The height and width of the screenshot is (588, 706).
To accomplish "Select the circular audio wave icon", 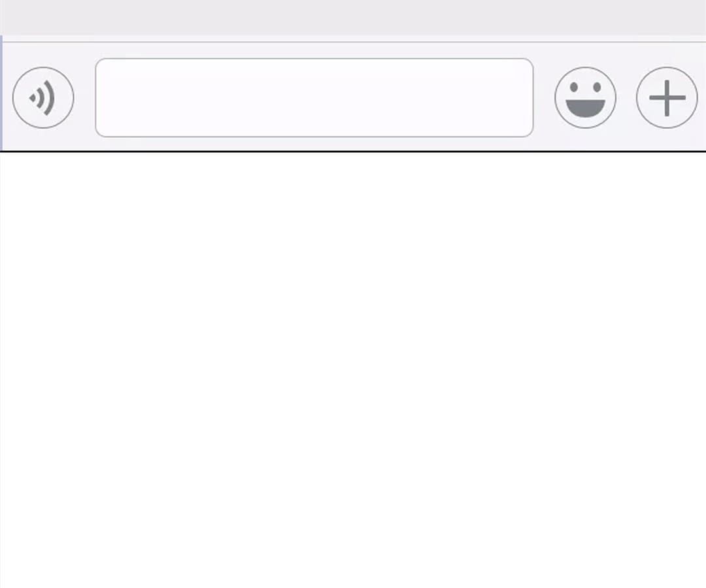I will (43, 97).
